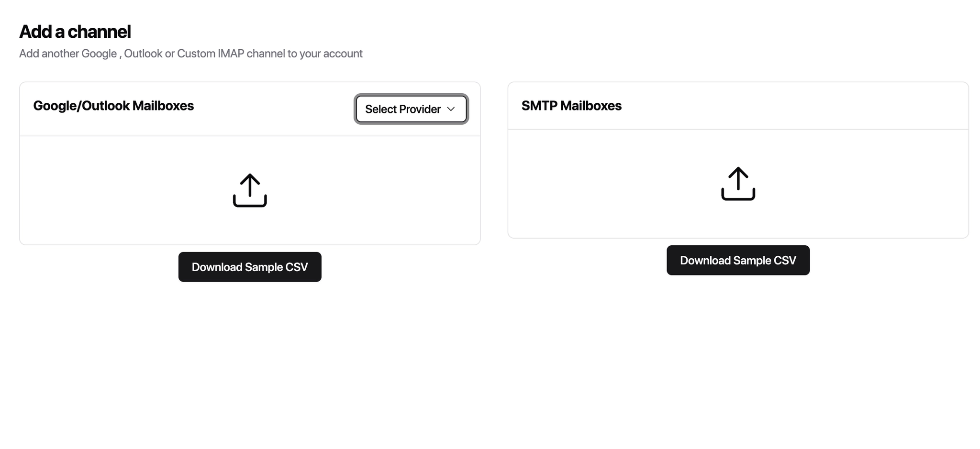Click the Google/Outlook upload arrow icon

tap(250, 190)
